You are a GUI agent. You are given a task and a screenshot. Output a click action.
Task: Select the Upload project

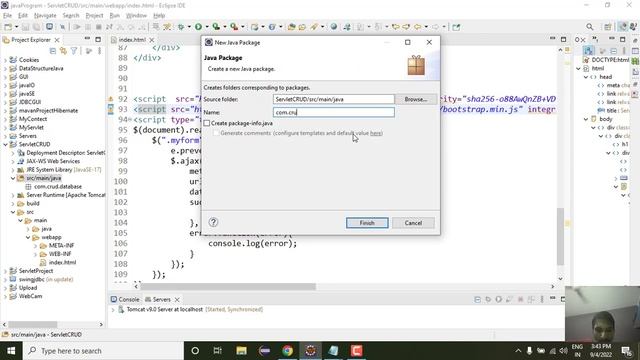pyautogui.click(x=28, y=288)
